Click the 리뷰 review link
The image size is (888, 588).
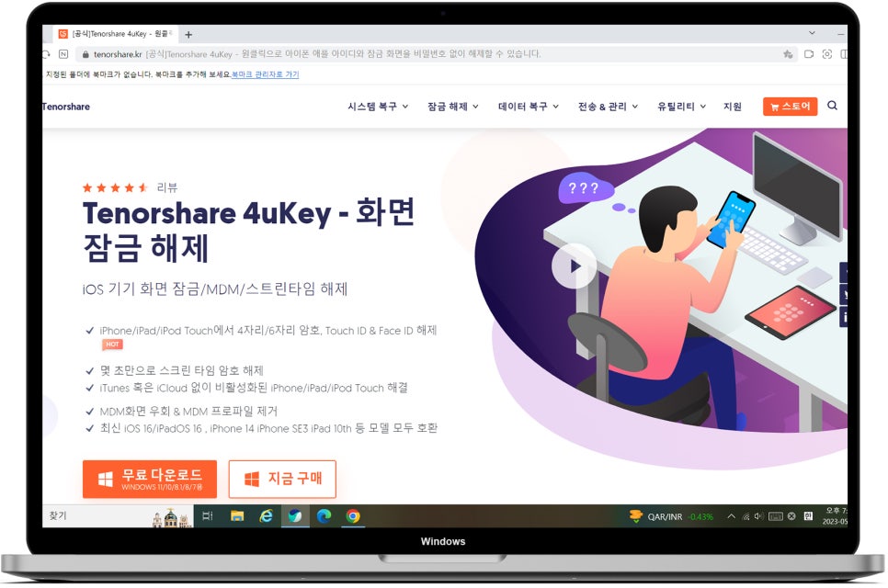point(167,187)
